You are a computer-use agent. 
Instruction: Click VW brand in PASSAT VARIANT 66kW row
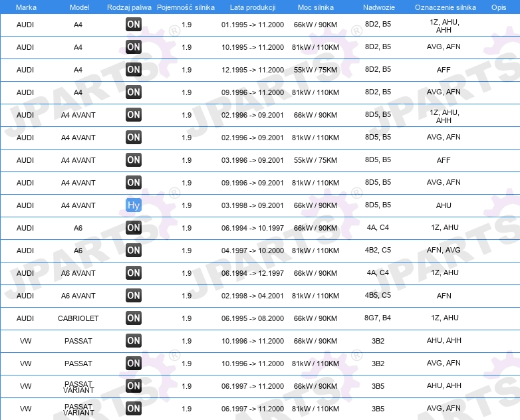click(x=25, y=386)
